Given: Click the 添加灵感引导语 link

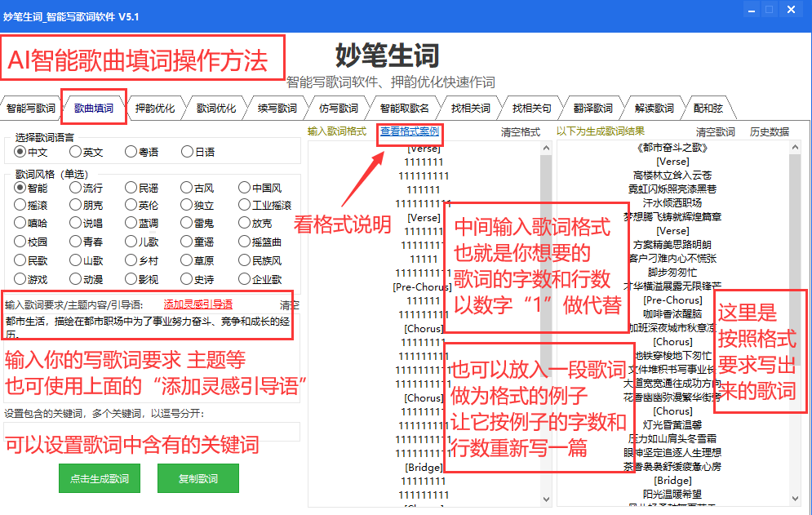Looking at the screenshot, I should pyautogui.click(x=197, y=304).
